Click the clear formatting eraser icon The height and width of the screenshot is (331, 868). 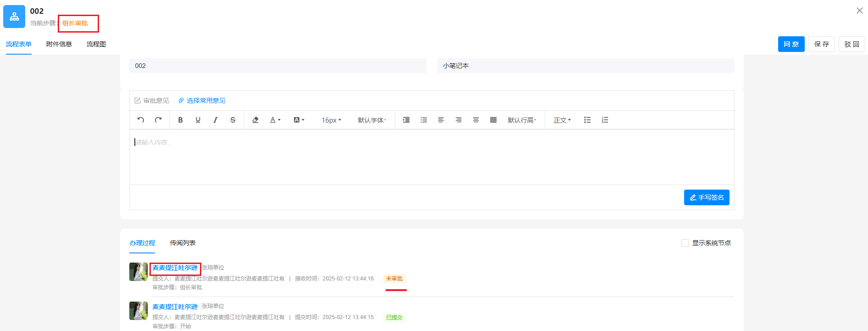tap(255, 120)
